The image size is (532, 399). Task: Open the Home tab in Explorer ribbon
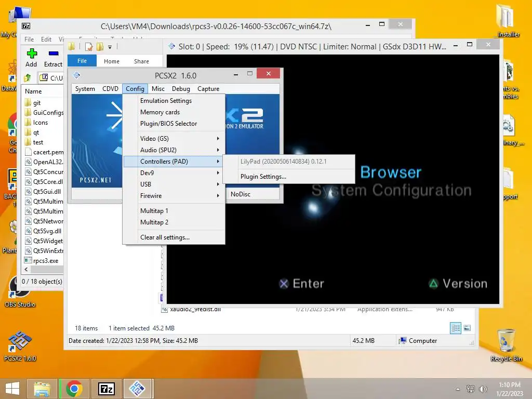click(x=112, y=61)
